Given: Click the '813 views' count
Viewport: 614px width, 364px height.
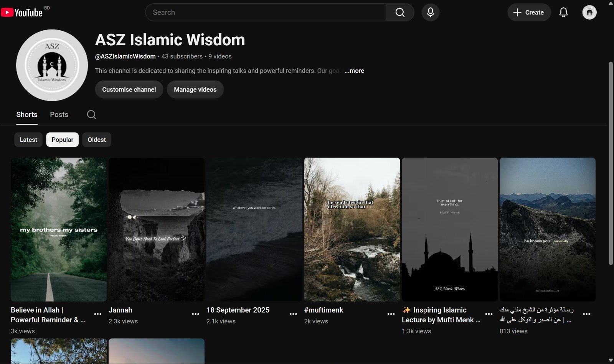Looking at the screenshot, I should point(513,331).
